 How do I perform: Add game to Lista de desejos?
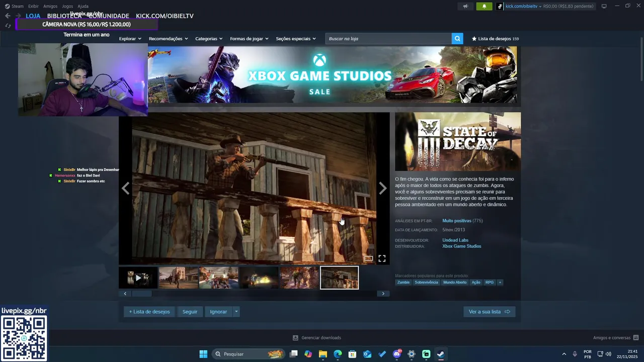(x=149, y=312)
